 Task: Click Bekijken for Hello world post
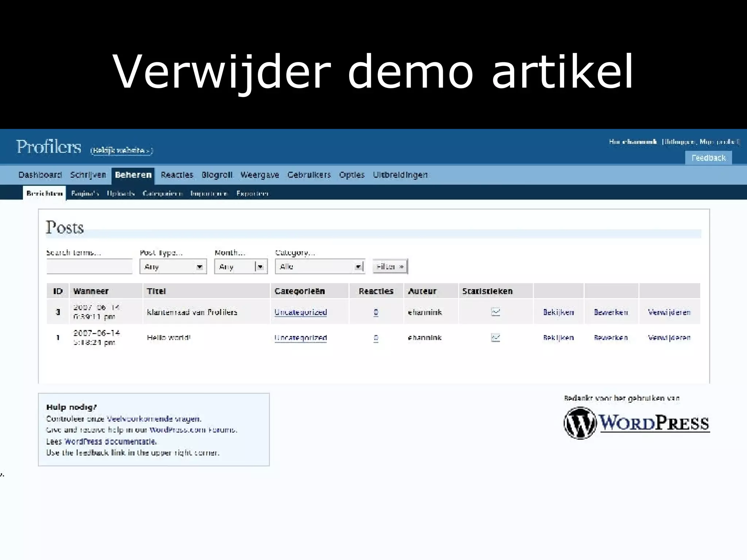tap(558, 338)
